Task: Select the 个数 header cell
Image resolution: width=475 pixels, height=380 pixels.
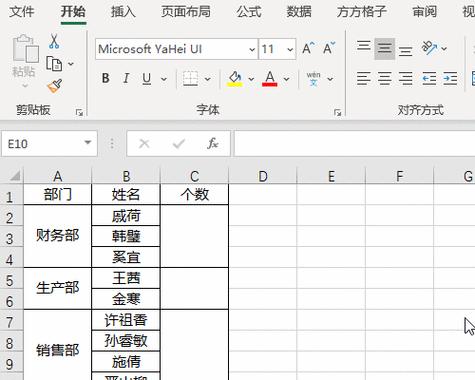Action: pos(194,194)
